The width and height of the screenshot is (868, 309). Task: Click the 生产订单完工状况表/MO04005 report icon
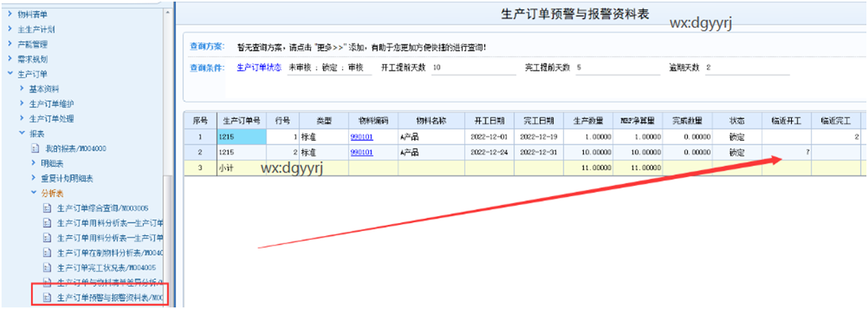[47, 268]
